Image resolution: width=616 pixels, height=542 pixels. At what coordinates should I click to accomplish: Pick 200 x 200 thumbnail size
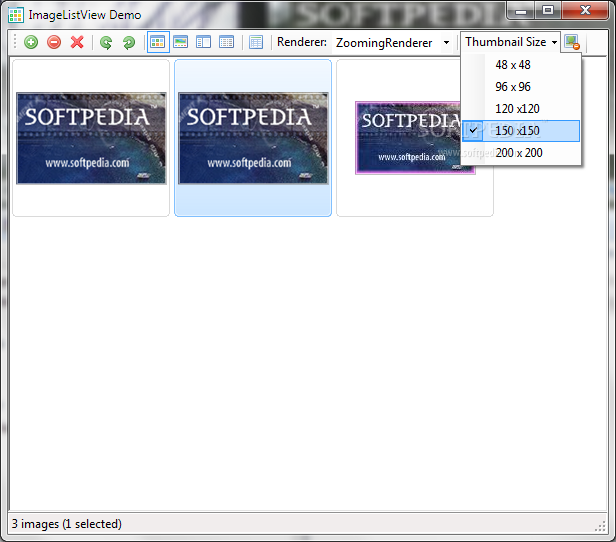click(521, 153)
